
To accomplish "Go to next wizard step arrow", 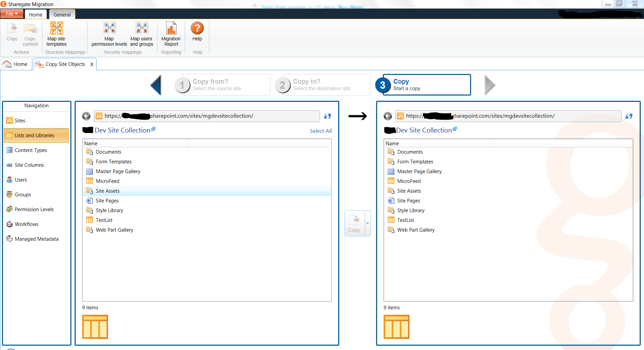I will (x=490, y=85).
